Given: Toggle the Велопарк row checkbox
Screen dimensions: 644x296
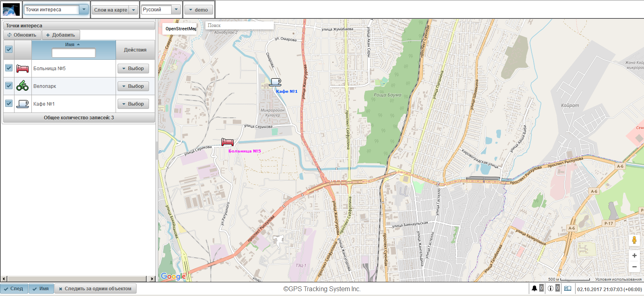Looking at the screenshot, I should tap(9, 86).
